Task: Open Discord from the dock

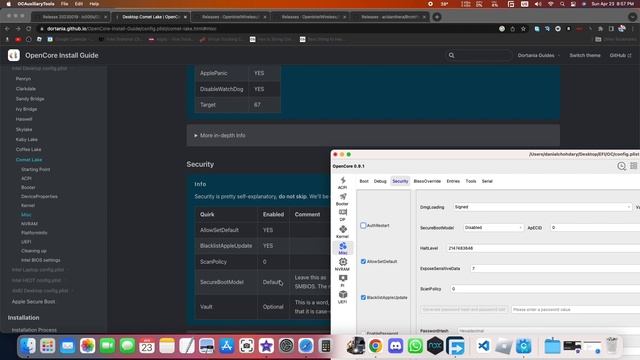Action: [395, 346]
